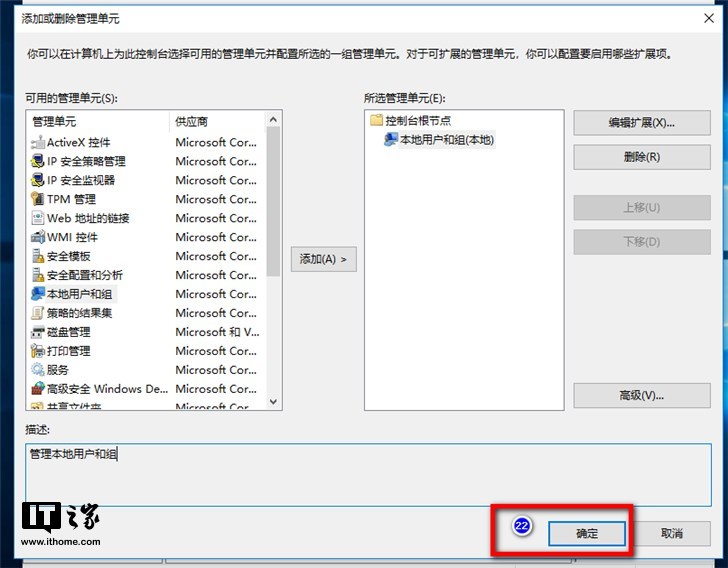Viewport: 728px width, 568px height.
Task: Click the IP 安全监视器 icon
Action: pos(38,180)
